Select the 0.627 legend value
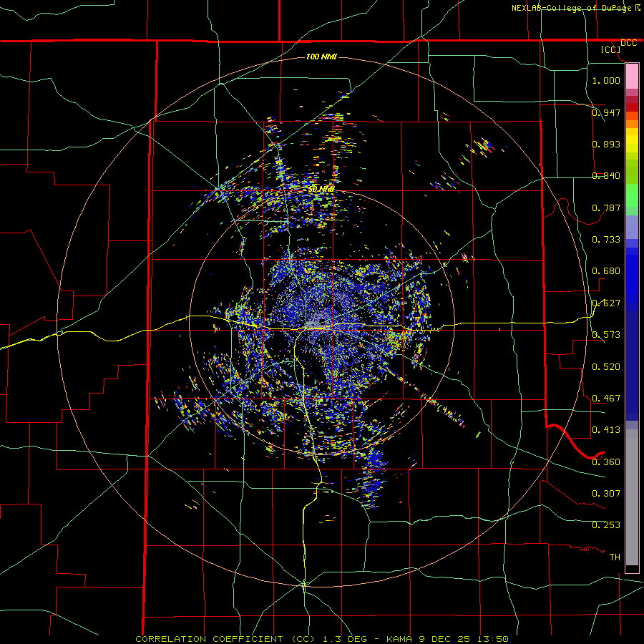This screenshot has width=644, height=644. [x=606, y=303]
